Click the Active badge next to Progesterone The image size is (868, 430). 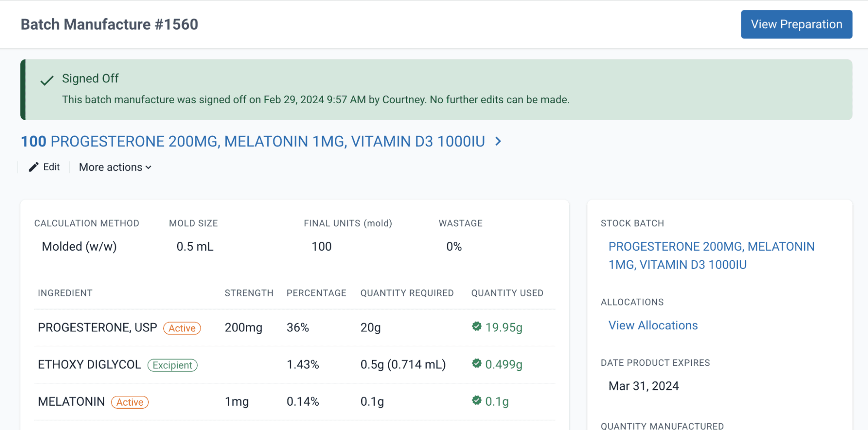coord(182,328)
